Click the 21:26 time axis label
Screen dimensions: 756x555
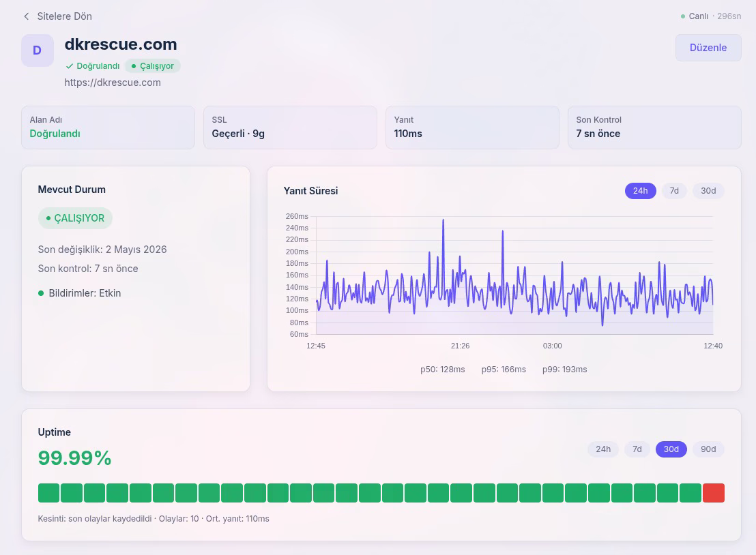tap(460, 346)
